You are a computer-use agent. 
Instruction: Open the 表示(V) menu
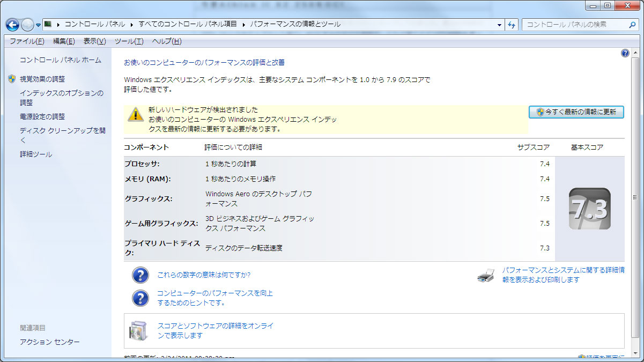(94, 41)
